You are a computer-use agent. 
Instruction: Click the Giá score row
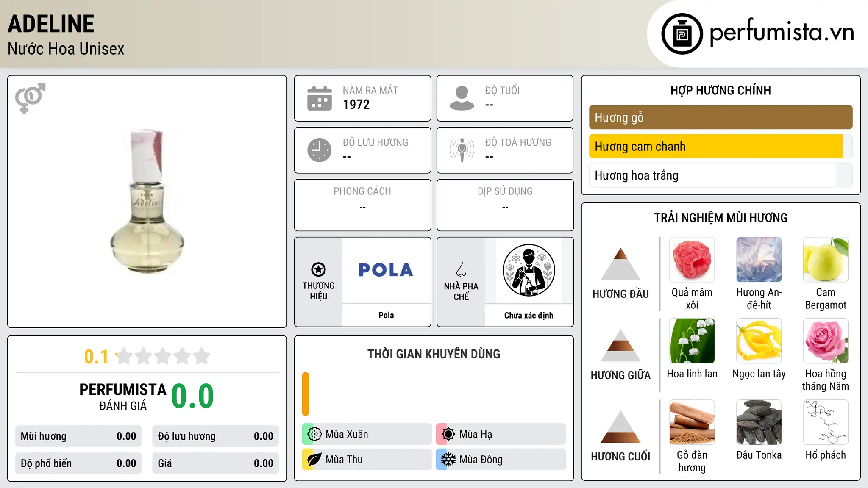215,463
